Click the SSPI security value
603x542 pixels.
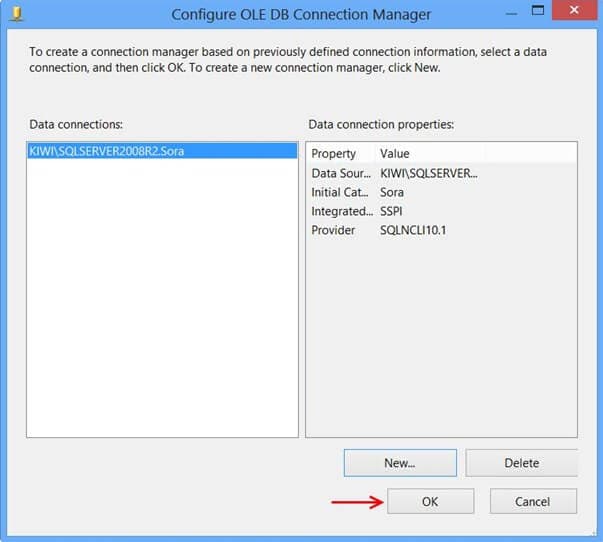[x=391, y=211]
